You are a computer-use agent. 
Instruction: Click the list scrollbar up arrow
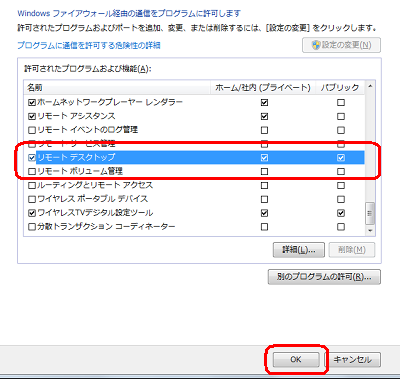point(370,86)
